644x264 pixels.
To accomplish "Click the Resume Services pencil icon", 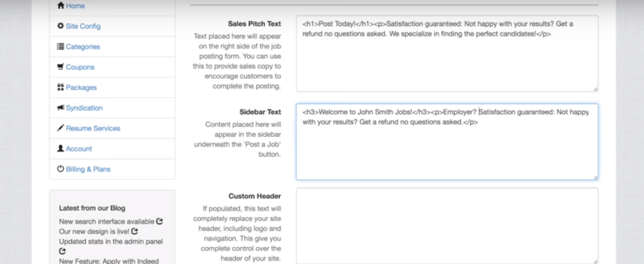I will point(61,128).
